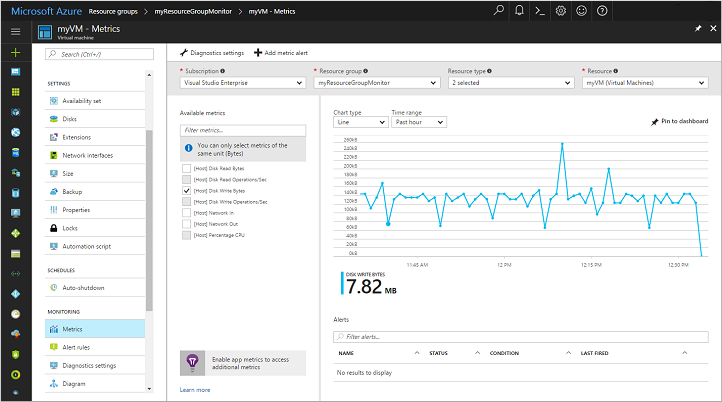This screenshot has width=722, height=402.
Task: Open the Resource myVM dropdown
Action: [x=645, y=83]
